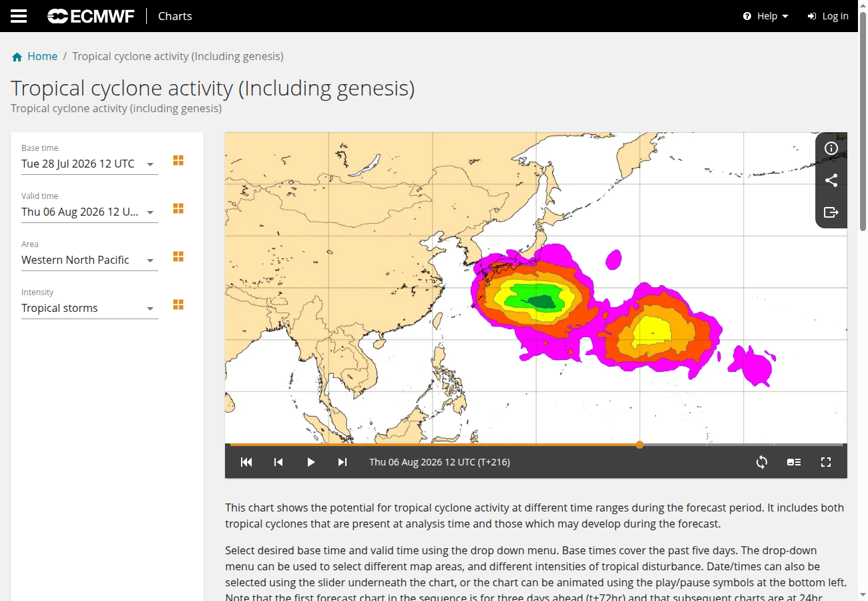The width and height of the screenshot is (868, 601).
Task: Click the share chart icon
Action: point(831,180)
